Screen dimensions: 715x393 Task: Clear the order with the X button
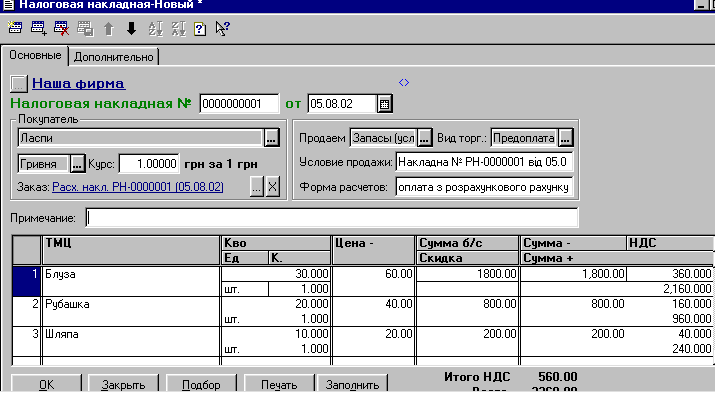(x=272, y=186)
